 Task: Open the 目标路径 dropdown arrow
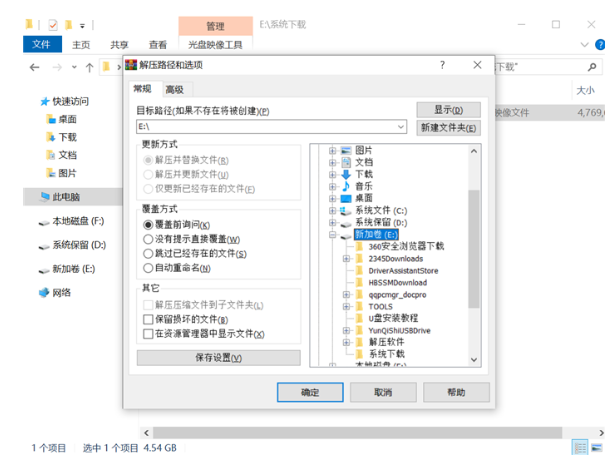[400, 127]
